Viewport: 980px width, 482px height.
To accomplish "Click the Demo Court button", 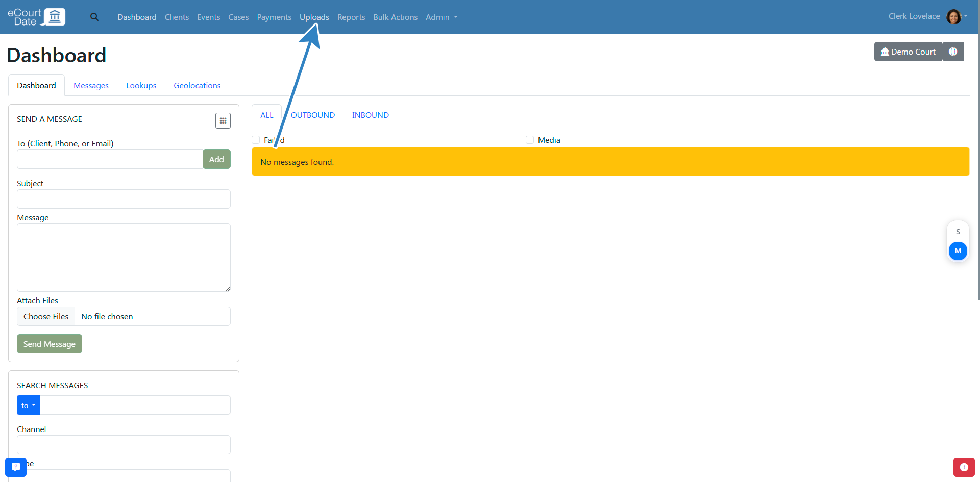I will point(908,52).
